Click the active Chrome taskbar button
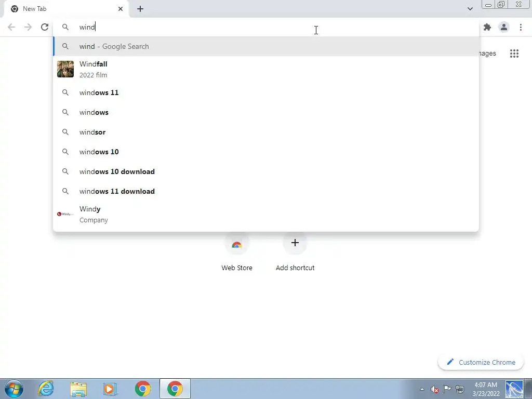Screen dimensions: 532x399 click(x=175, y=389)
